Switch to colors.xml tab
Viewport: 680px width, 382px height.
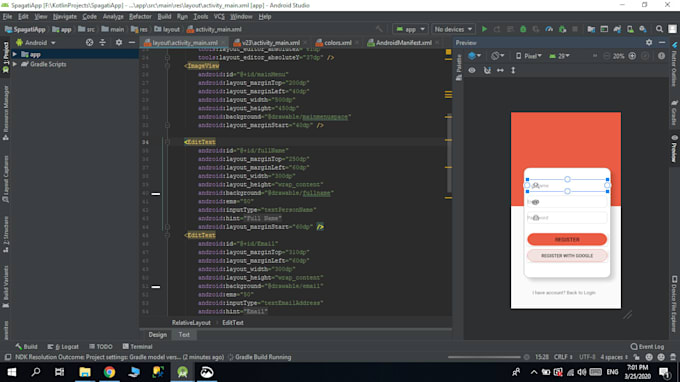coord(337,42)
